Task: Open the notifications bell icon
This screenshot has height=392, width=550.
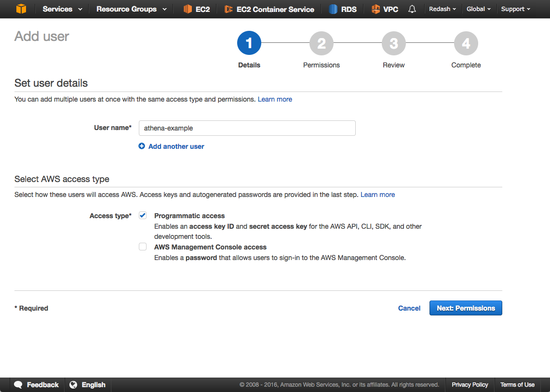Action: coord(412,9)
